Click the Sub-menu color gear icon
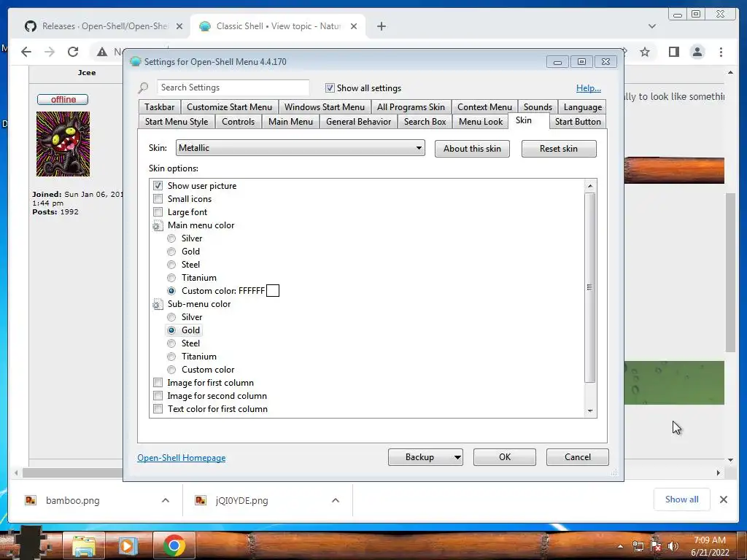Viewport: 747px width, 560px height. pos(158,304)
